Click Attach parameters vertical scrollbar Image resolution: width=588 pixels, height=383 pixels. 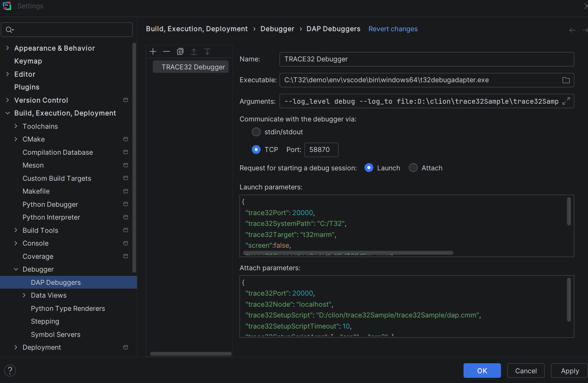point(569,300)
